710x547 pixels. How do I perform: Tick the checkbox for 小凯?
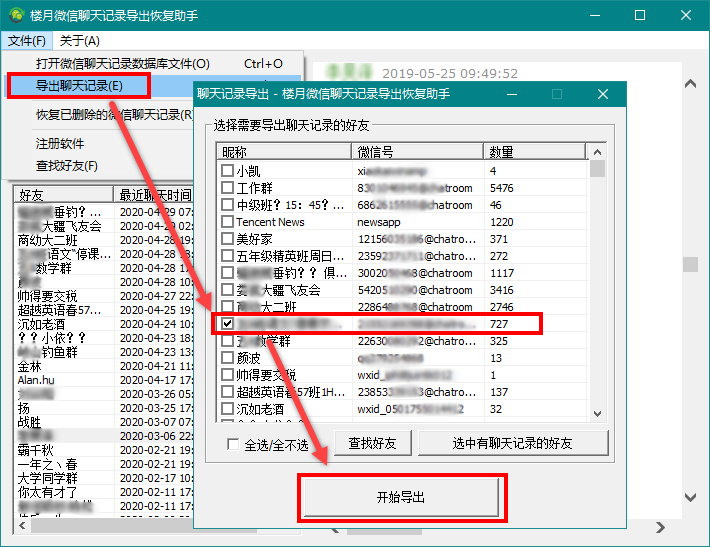click(228, 171)
